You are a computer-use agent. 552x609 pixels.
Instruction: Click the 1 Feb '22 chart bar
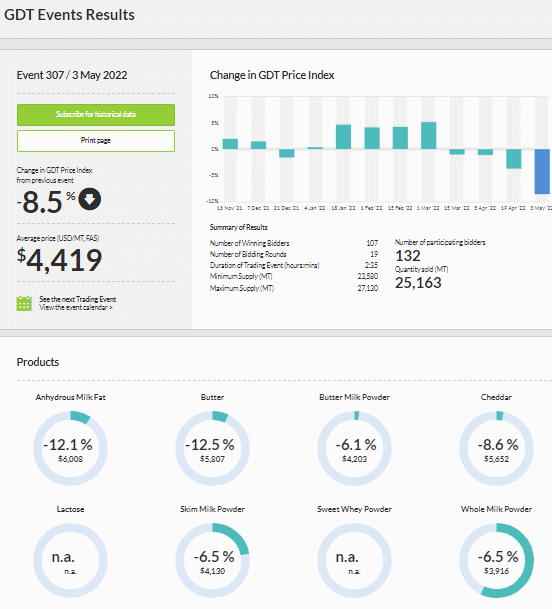tap(372, 138)
